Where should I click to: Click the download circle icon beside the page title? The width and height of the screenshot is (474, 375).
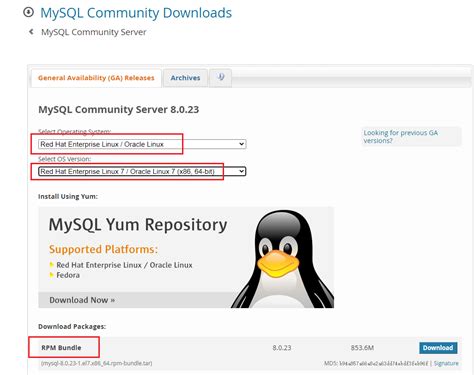[28, 12]
